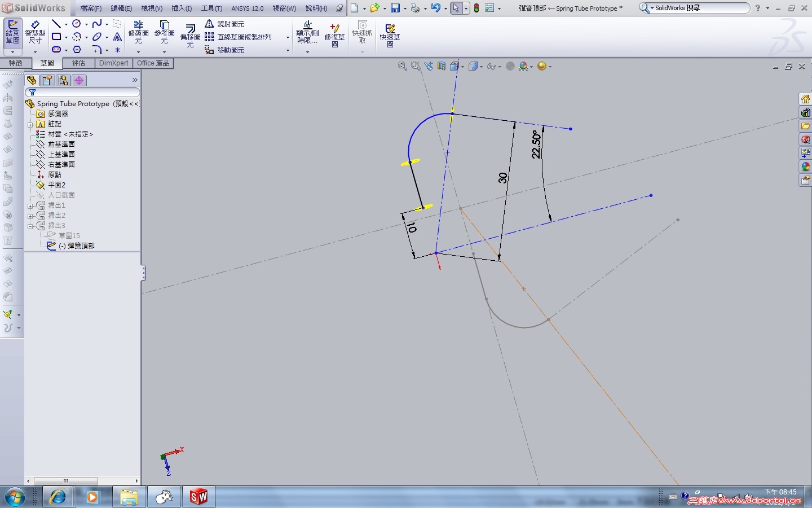
Task: Click the feature tree filter field
Action: tap(82, 92)
